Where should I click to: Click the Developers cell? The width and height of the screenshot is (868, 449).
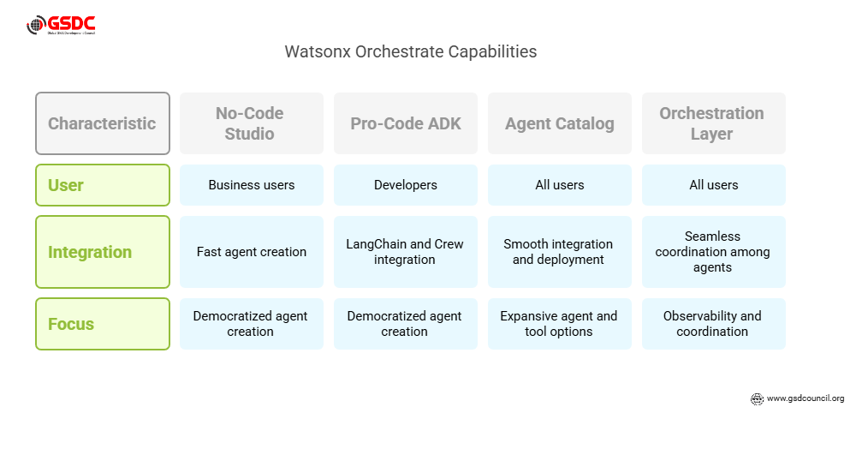tap(405, 185)
